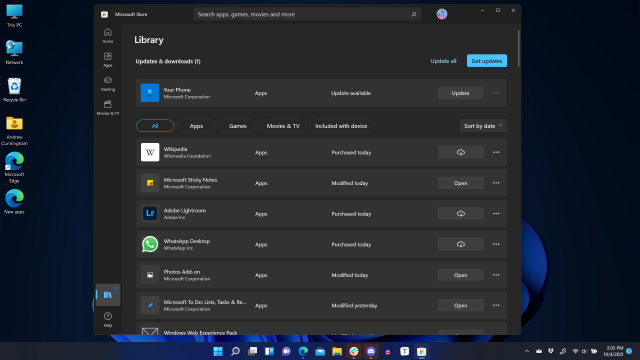
Task: Download Adobe Lightroom via cloud icon
Action: click(460, 213)
